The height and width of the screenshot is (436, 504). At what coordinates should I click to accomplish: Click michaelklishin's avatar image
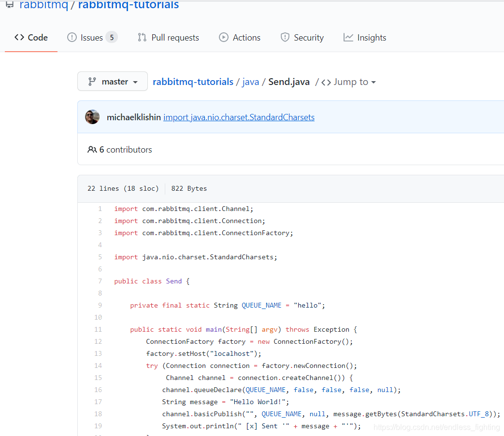pos(92,117)
